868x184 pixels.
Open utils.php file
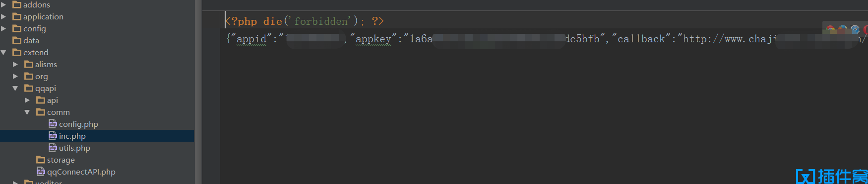(74, 148)
